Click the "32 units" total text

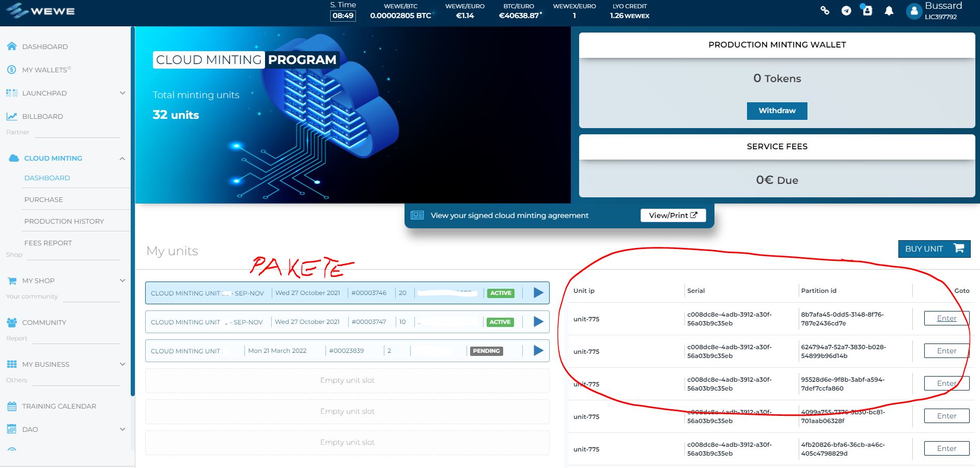pyautogui.click(x=176, y=115)
